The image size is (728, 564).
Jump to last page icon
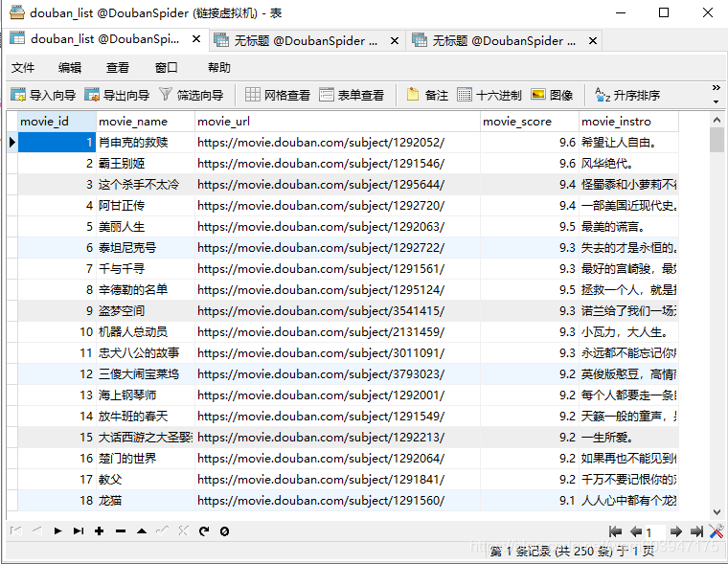click(696, 531)
